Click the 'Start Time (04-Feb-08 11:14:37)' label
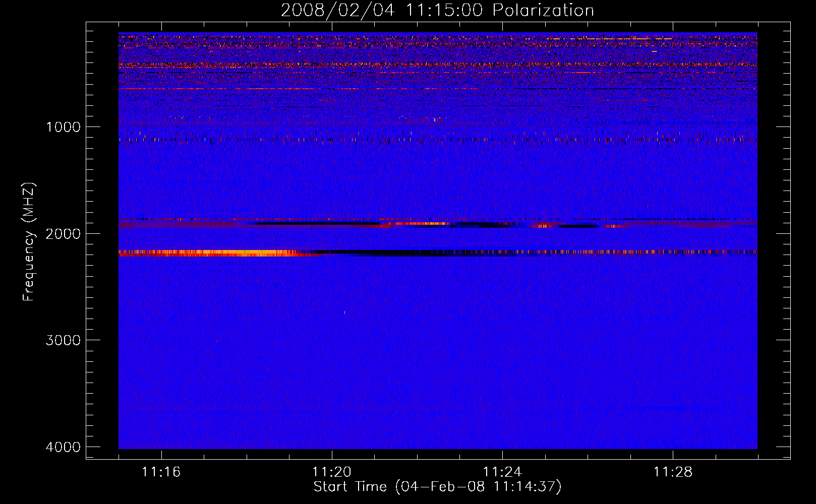Image resolution: width=816 pixels, height=504 pixels. [x=437, y=487]
